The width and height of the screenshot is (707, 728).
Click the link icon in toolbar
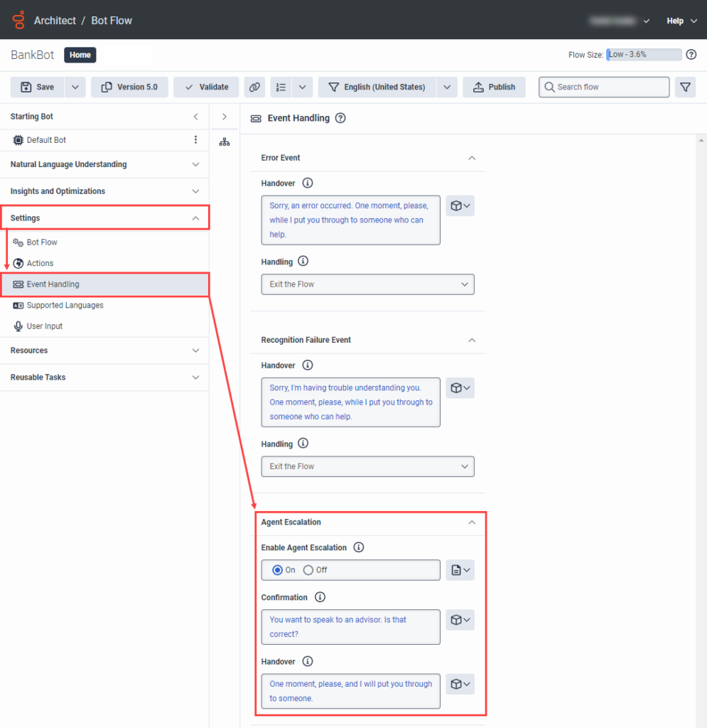pos(254,87)
